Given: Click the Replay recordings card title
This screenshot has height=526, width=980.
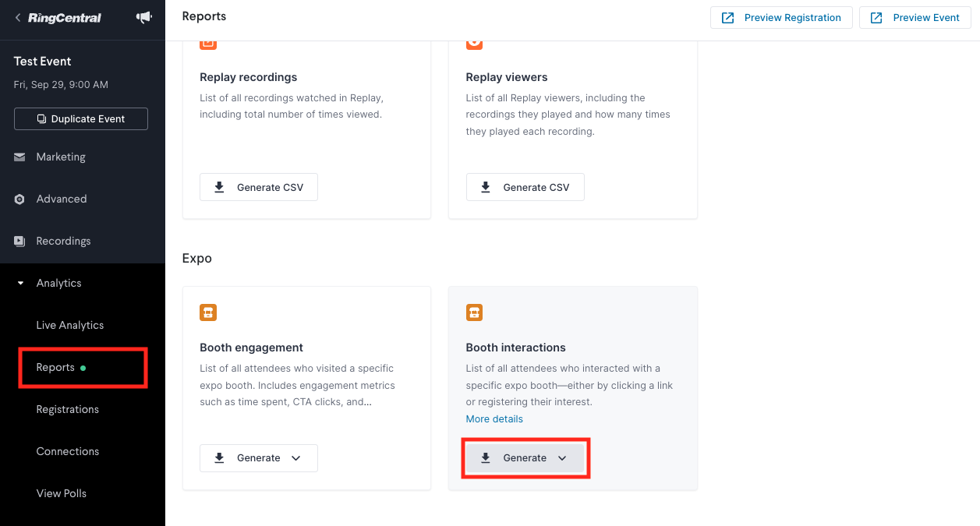Looking at the screenshot, I should 249,77.
